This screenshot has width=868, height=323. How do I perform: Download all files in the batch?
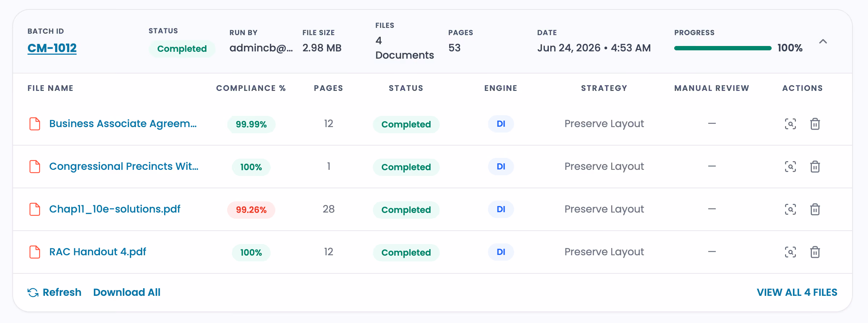(x=127, y=292)
